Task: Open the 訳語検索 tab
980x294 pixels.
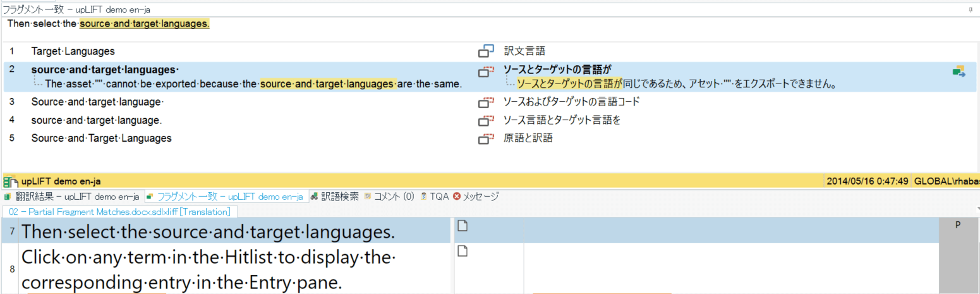Action: point(335,197)
